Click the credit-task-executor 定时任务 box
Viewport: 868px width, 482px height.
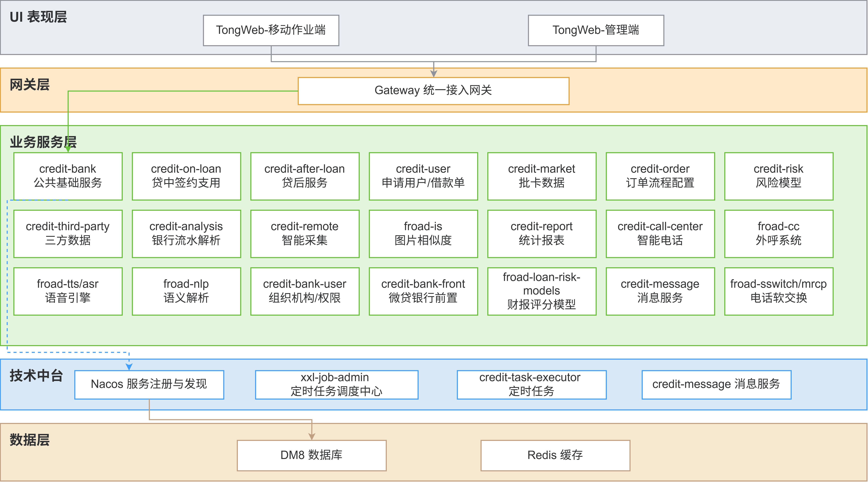(x=531, y=385)
